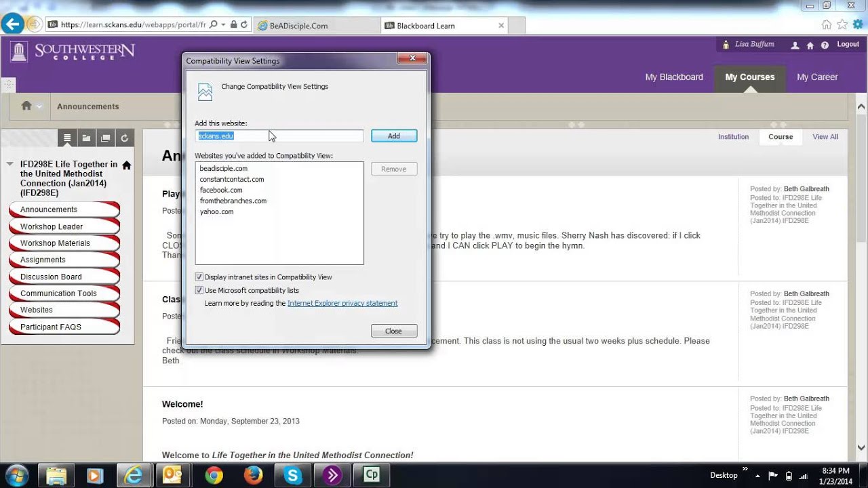This screenshot has width=868, height=488.
Task: Uncheck Display intranet sites in Compatibility View
Action: (199, 277)
